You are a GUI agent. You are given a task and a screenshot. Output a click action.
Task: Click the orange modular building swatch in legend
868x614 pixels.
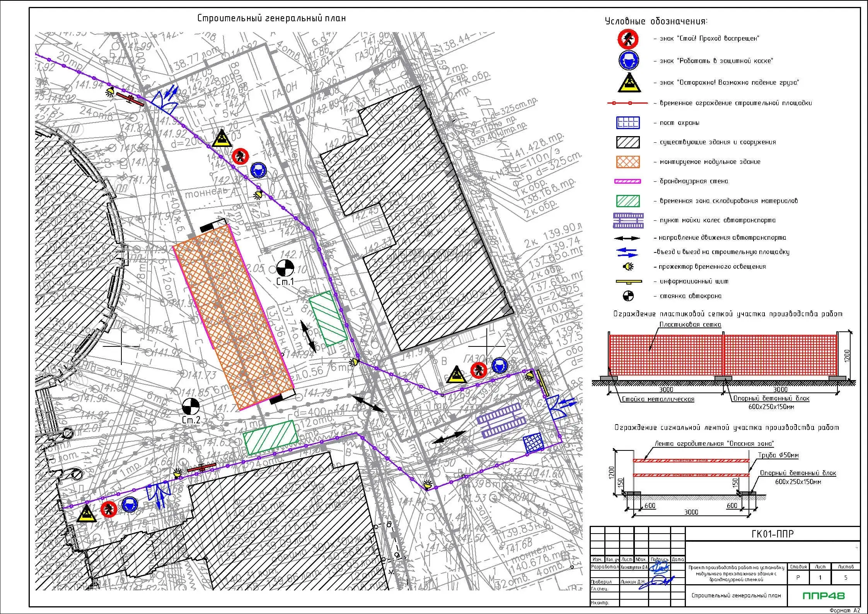tap(628, 162)
